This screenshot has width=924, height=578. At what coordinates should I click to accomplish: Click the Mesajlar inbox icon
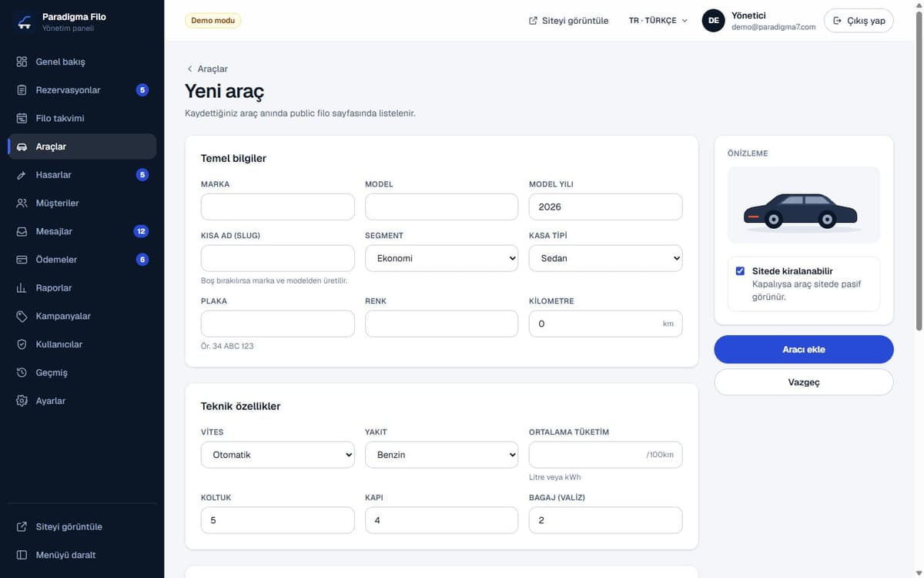click(22, 231)
